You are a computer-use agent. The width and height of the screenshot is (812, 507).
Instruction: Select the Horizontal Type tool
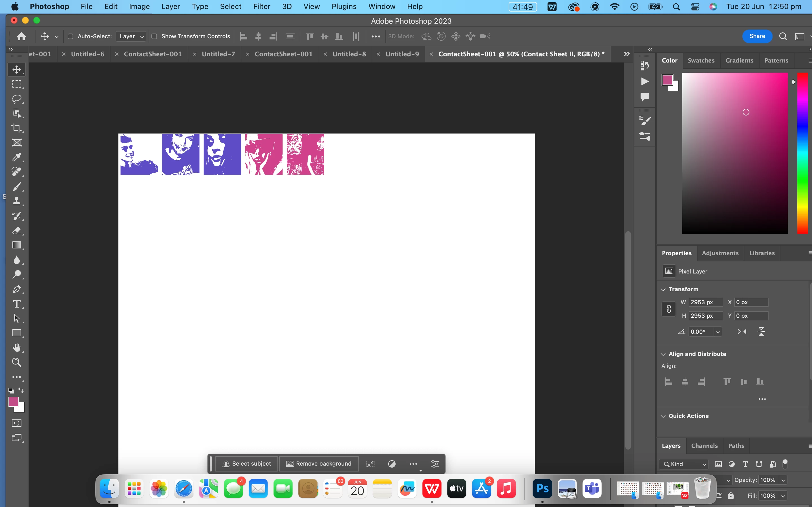coord(16,304)
